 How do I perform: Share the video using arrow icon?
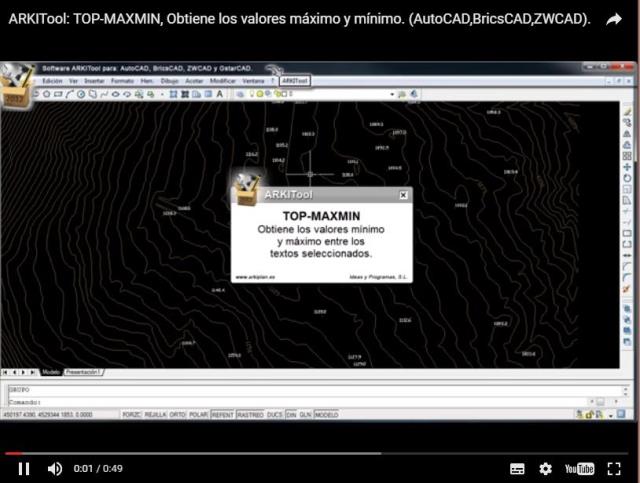pos(613,19)
